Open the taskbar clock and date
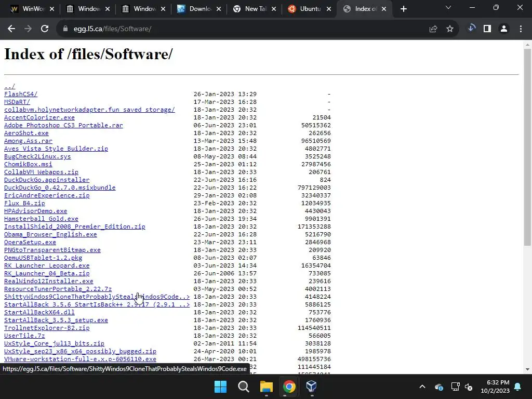The image size is (532, 399). click(x=495, y=387)
